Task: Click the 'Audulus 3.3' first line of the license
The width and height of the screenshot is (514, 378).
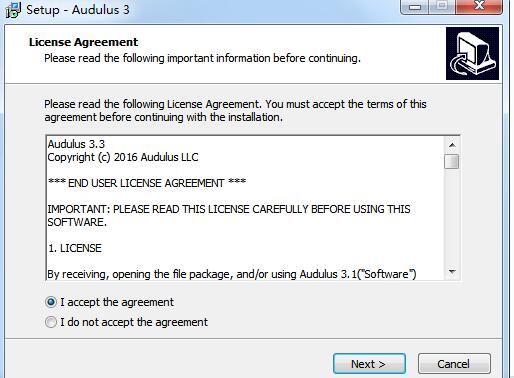Action: click(76, 144)
